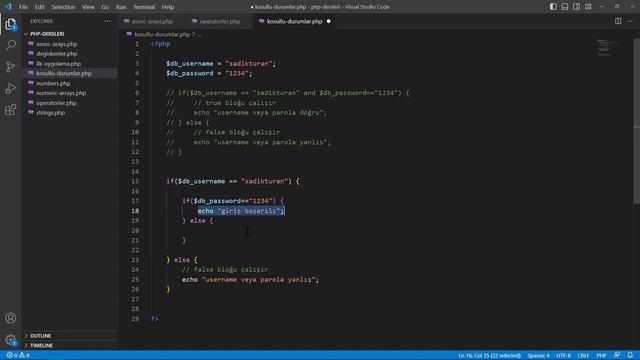Viewport: 640px width, 360px height.
Task: Click the closing ?> tag on line 29
Action: 154,319
